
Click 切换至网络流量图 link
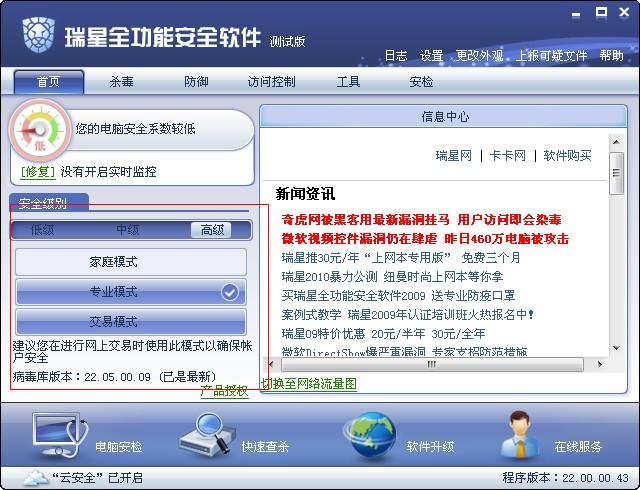pos(309,383)
